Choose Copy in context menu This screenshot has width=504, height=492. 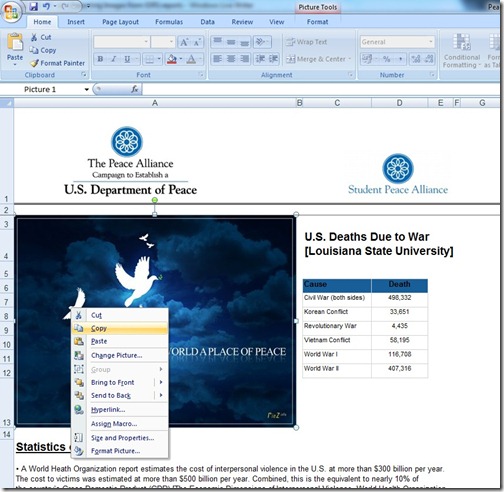(x=120, y=328)
